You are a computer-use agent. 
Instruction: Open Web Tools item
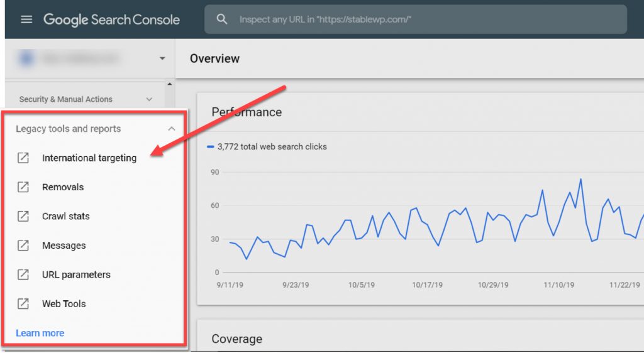[64, 304]
